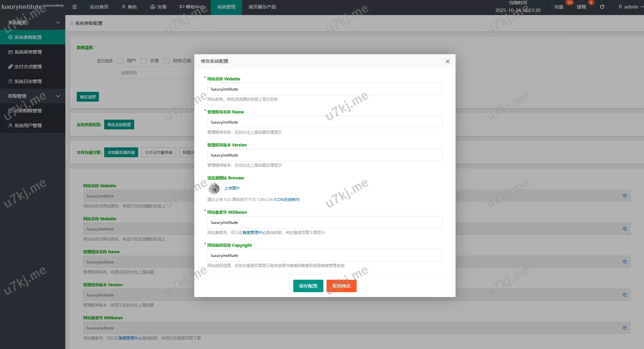Click copy icon on 网站备案号 Miitbeian row
This screenshot has width=644, height=349.
tap(624, 328)
